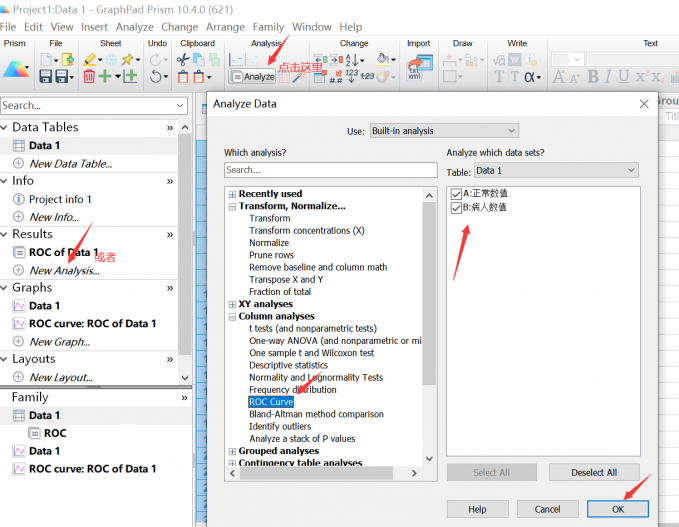Click the Save As disk icon
Image resolution: width=679 pixels, height=527 pixels.
[62, 77]
